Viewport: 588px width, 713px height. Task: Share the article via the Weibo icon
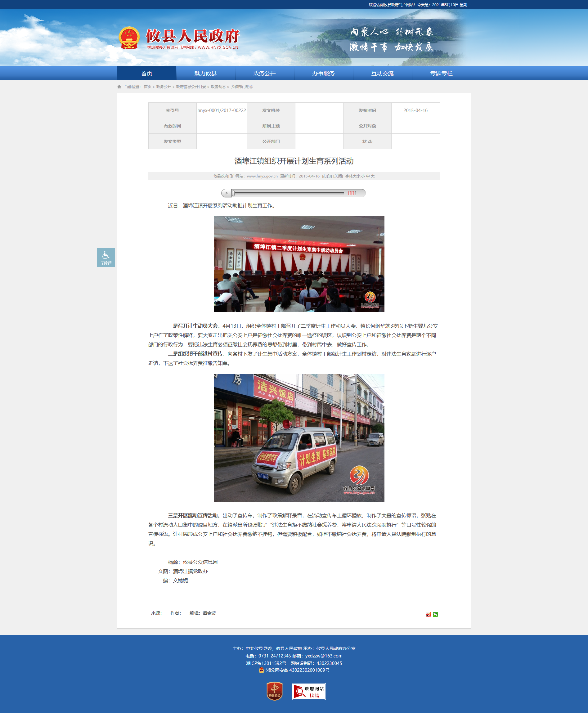(x=428, y=614)
